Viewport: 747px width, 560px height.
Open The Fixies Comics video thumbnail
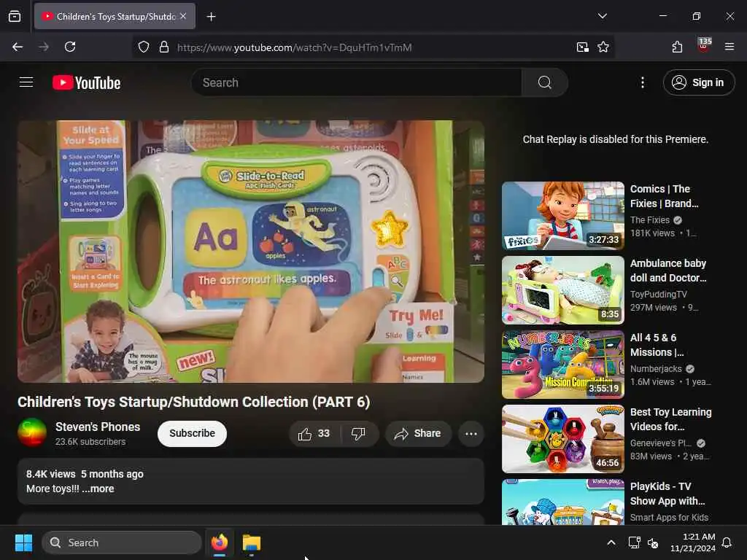(563, 216)
